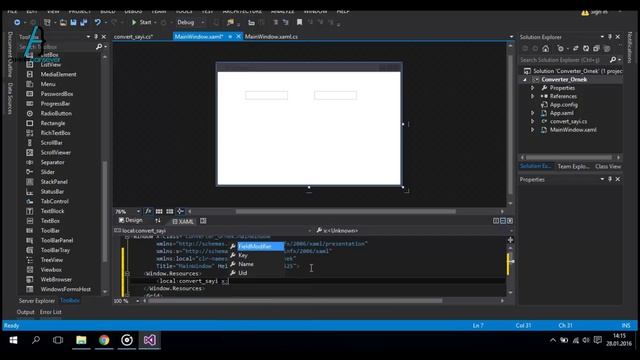The width and height of the screenshot is (640, 360).
Task: Click the horizontal split layout icon
Action: pos(503,221)
